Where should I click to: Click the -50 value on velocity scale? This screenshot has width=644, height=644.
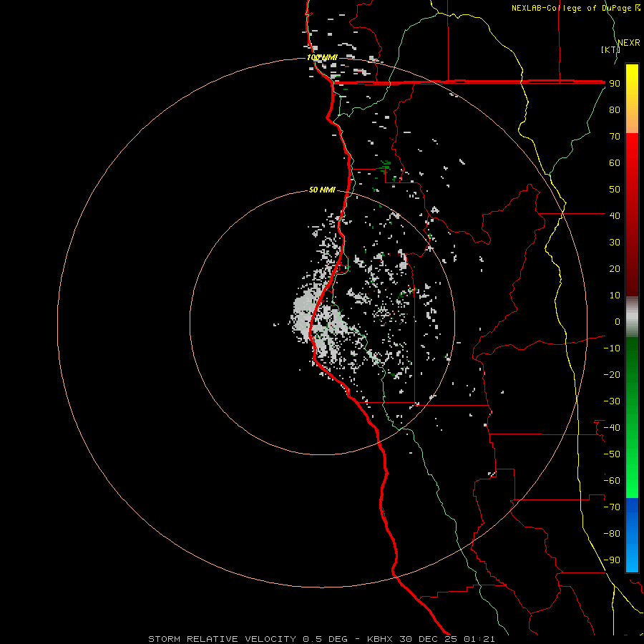pos(612,454)
